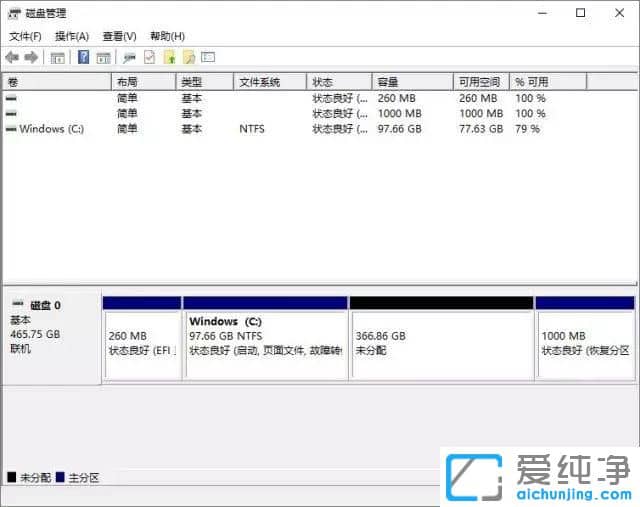
Task: Click the 可用空间 column header
Action: [480, 82]
